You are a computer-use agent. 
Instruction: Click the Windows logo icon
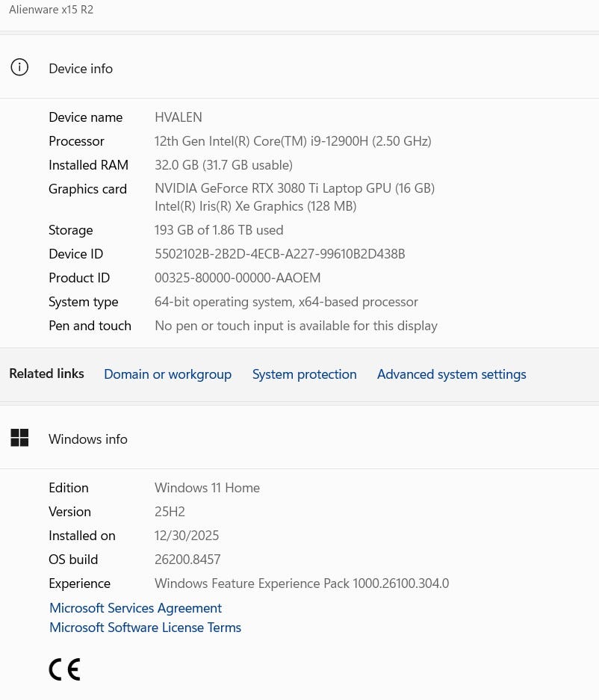click(x=19, y=438)
